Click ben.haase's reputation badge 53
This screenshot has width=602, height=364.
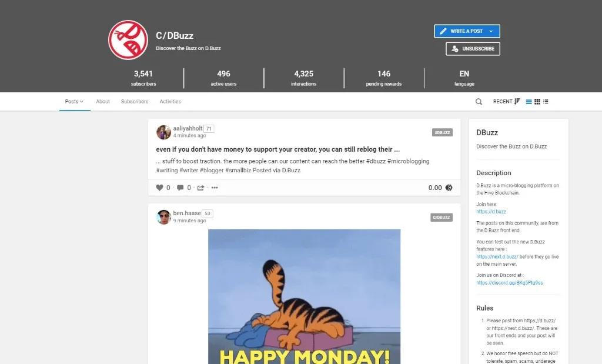[x=208, y=213]
